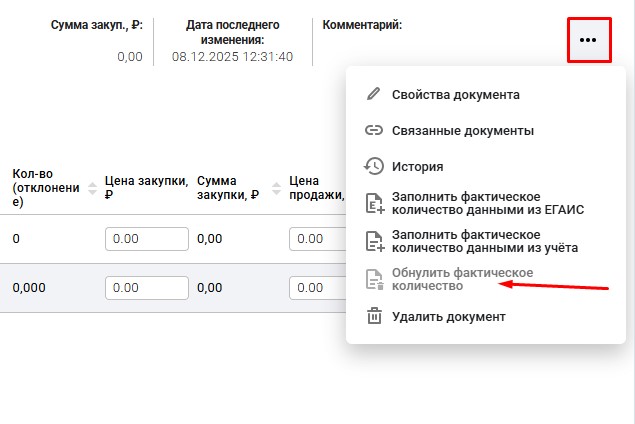Viewport: 635px width, 424px height.
Task: Click the trash can delete icon
Action: point(374,316)
